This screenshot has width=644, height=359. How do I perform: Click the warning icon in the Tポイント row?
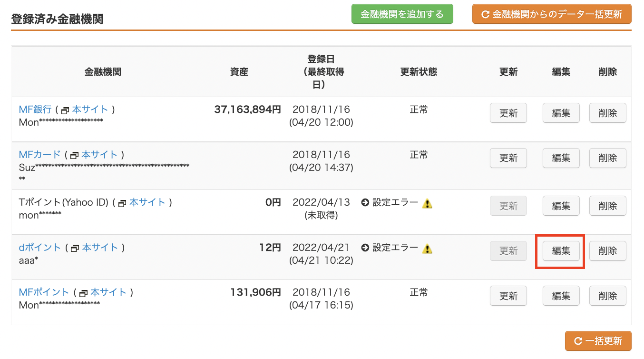(x=428, y=204)
